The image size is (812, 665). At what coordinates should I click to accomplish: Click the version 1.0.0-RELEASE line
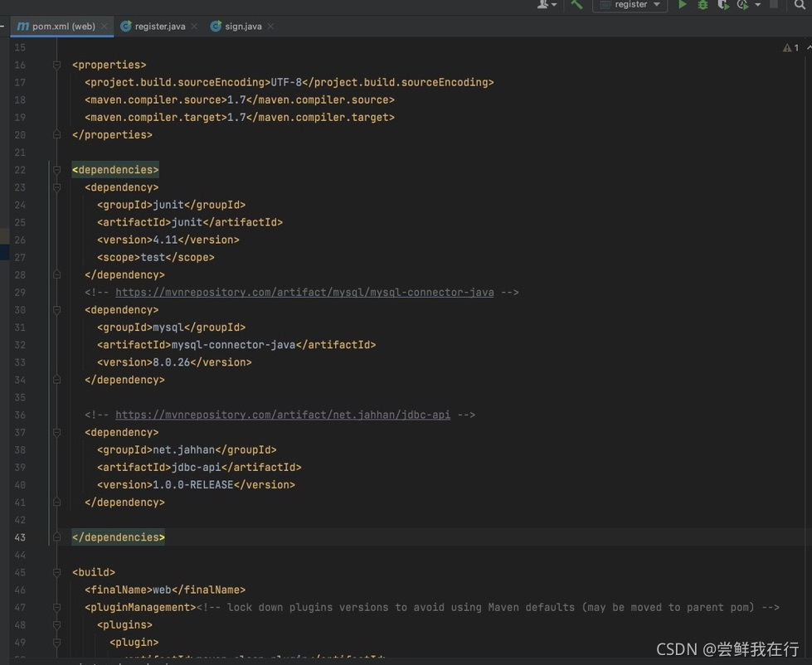pyautogui.click(x=197, y=485)
